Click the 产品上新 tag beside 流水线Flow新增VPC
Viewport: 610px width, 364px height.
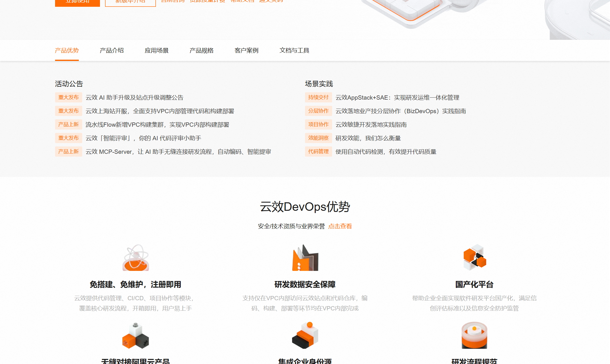(69, 124)
